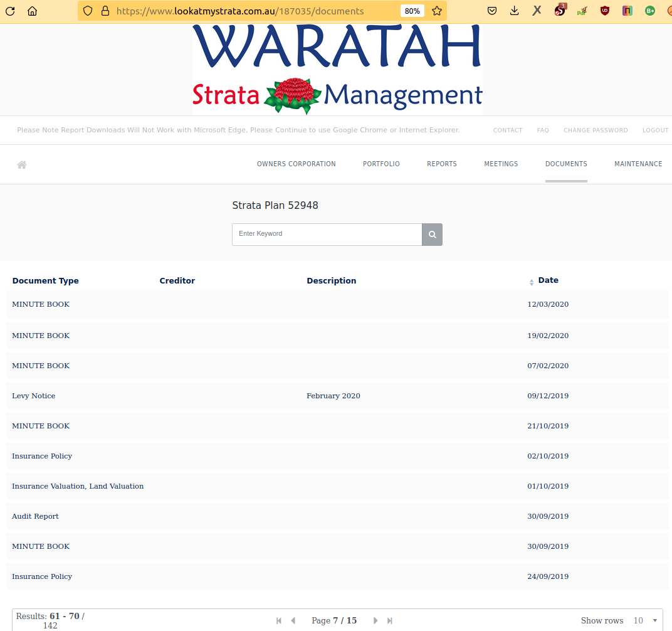Open the Owners Corporation menu
672x631 pixels.
pyautogui.click(x=296, y=164)
